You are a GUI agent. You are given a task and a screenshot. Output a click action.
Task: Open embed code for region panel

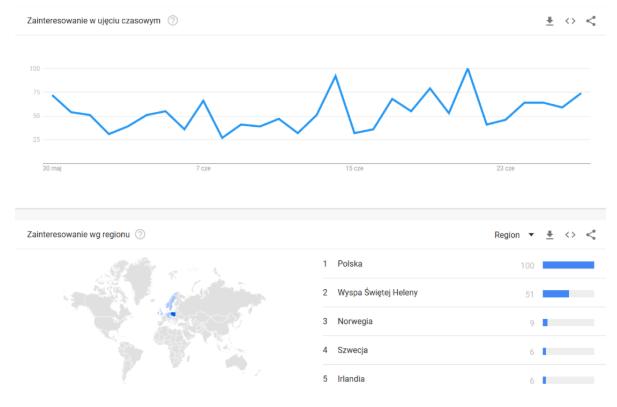(570, 234)
